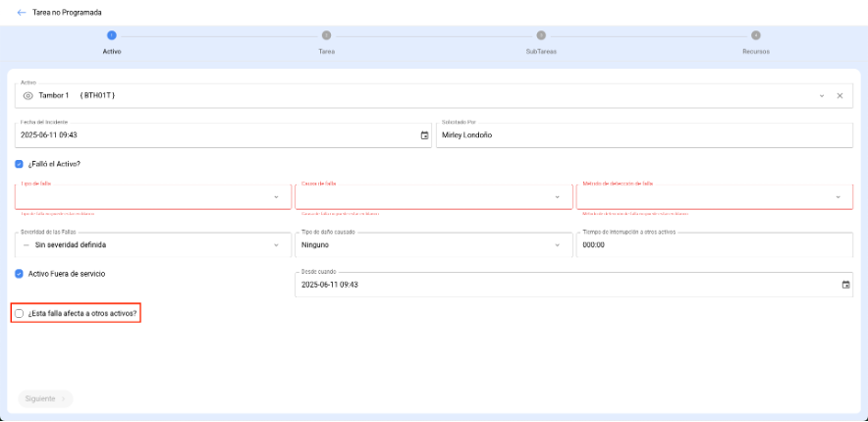Click step 4 Recursos circle icon
This screenshot has height=422, width=868.
(x=756, y=35)
